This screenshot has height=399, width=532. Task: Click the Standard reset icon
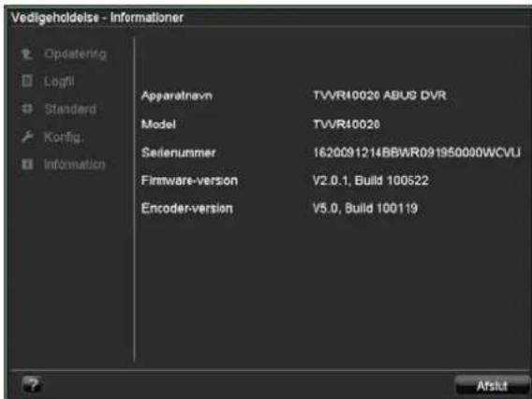point(27,109)
